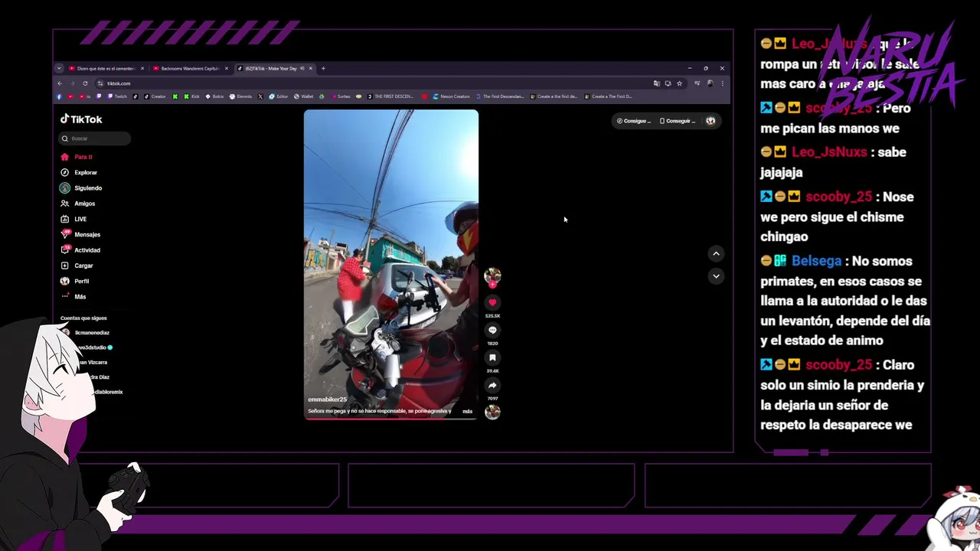Open the Facebook bookmark
The width and height of the screenshot is (980, 551).
[59, 96]
